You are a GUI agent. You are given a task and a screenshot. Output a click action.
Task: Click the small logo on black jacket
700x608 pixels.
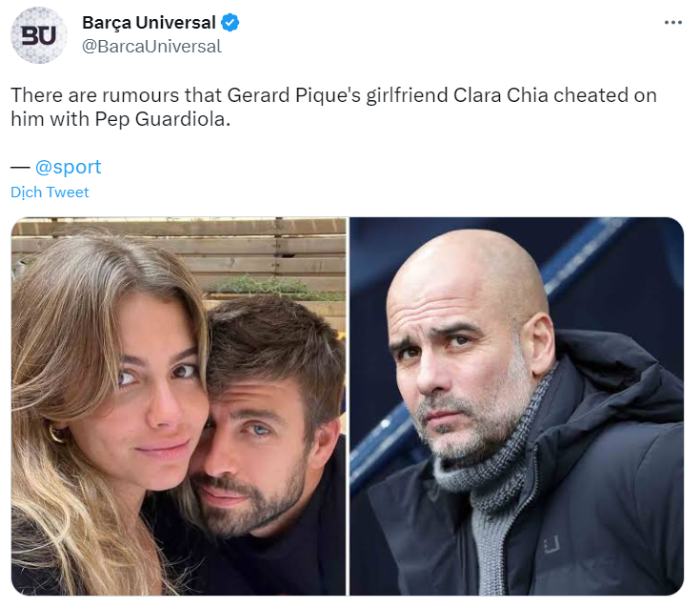point(551,545)
